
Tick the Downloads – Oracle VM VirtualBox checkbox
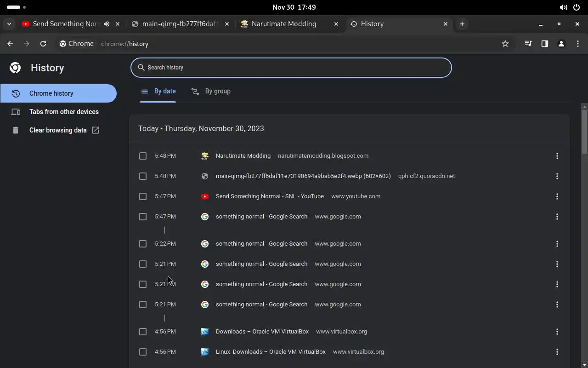(x=143, y=332)
